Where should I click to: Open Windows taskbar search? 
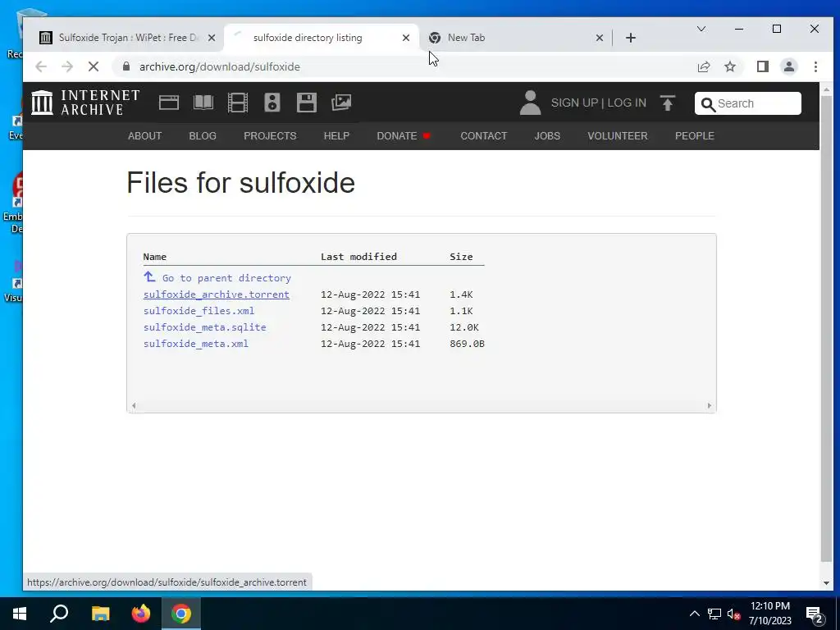point(59,614)
